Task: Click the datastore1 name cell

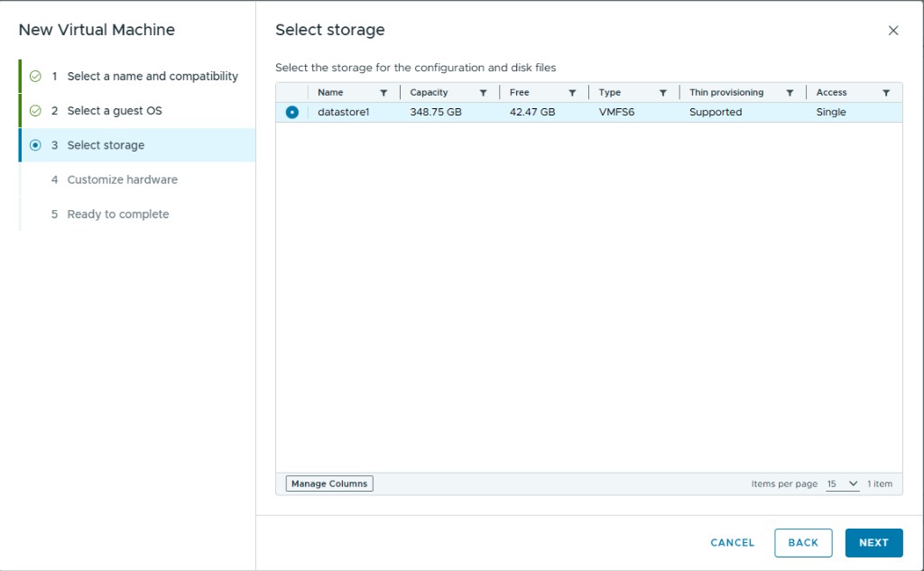Action: tap(344, 112)
